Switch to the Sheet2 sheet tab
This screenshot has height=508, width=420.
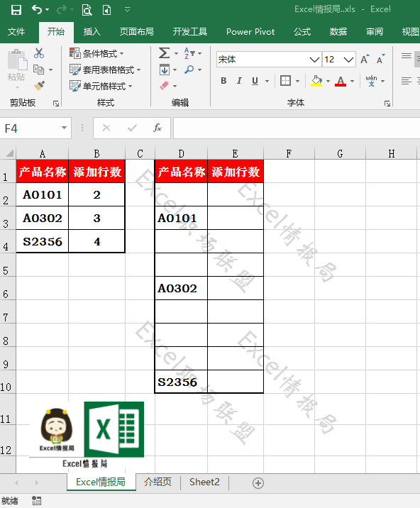coord(204,482)
